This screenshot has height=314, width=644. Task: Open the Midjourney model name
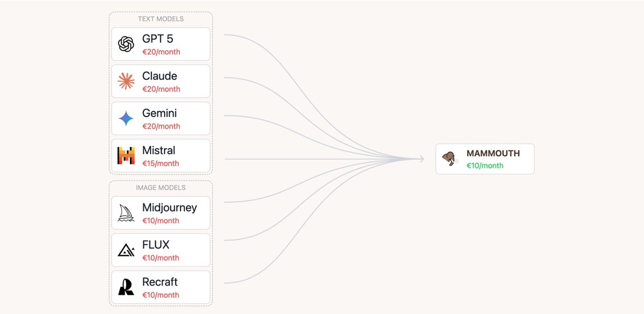pos(169,208)
